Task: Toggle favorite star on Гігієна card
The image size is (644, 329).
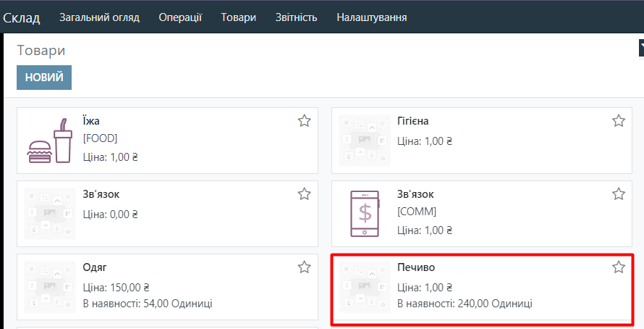Action: pyautogui.click(x=618, y=121)
